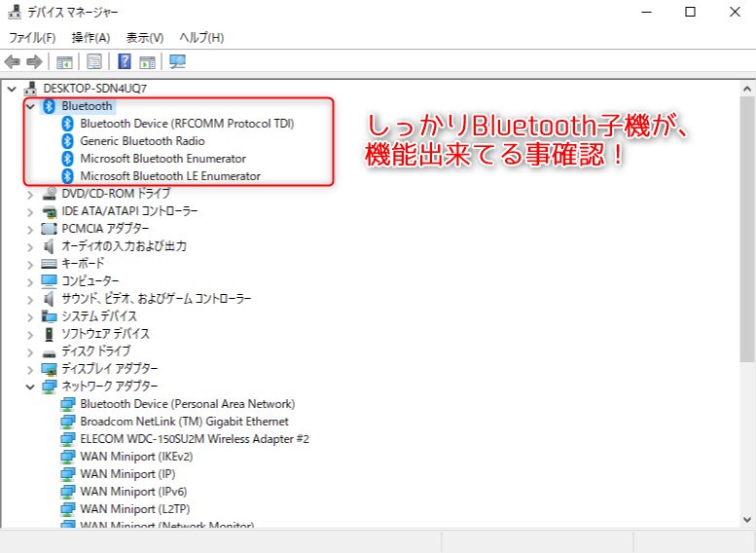756x553 pixels.
Task: Toggle the action pane toolbar icon
Action: [148, 61]
